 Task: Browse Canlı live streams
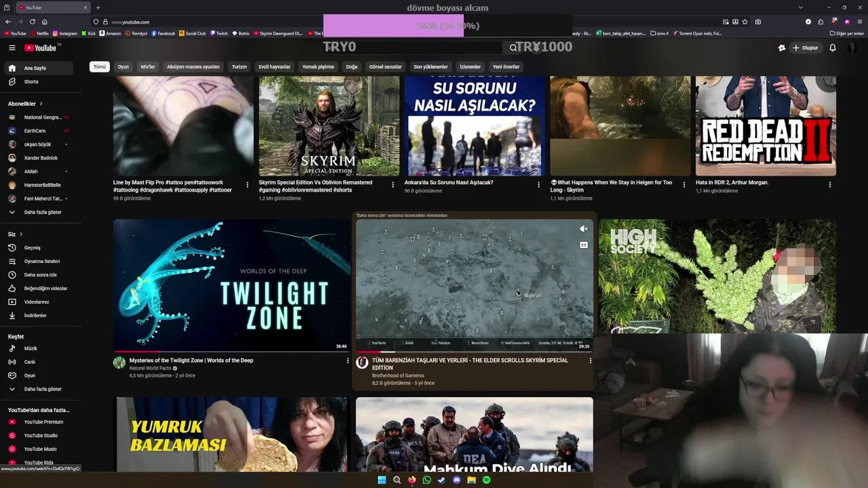tap(38, 362)
